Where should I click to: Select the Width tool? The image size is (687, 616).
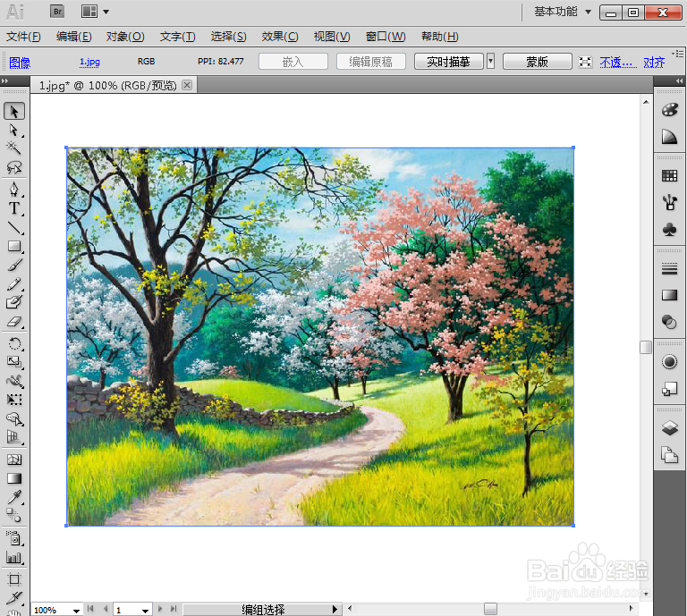pos(14,381)
